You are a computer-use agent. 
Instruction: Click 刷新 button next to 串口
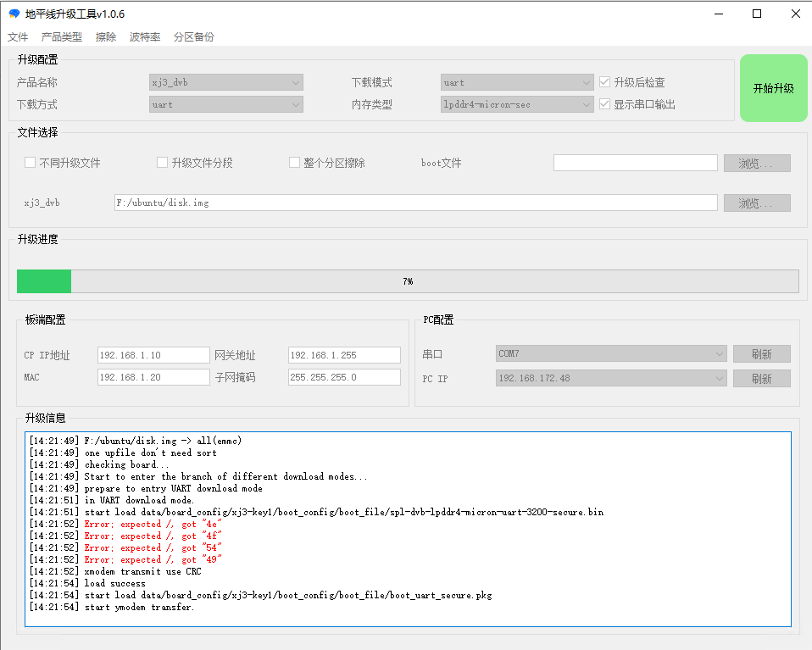[x=761, y=353]
